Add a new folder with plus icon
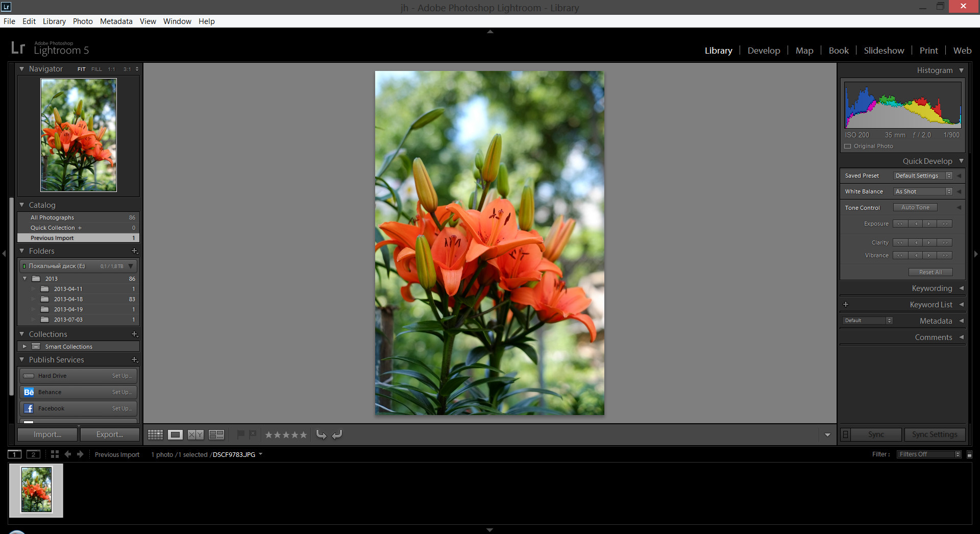Image resolution: width=980 pixels, height=534 pixels. [135, 251]
